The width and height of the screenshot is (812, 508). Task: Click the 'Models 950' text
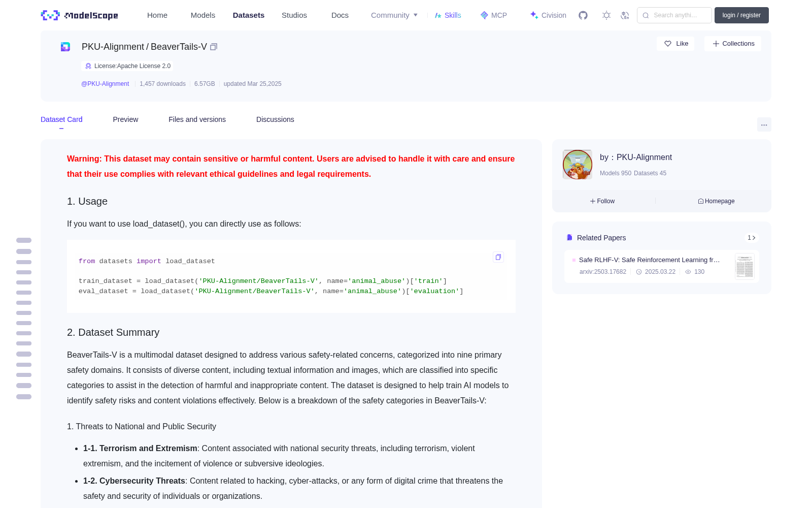pos(616,173)
